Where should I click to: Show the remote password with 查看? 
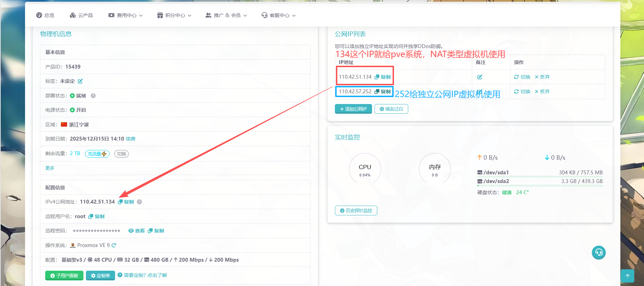click(137, 231)
